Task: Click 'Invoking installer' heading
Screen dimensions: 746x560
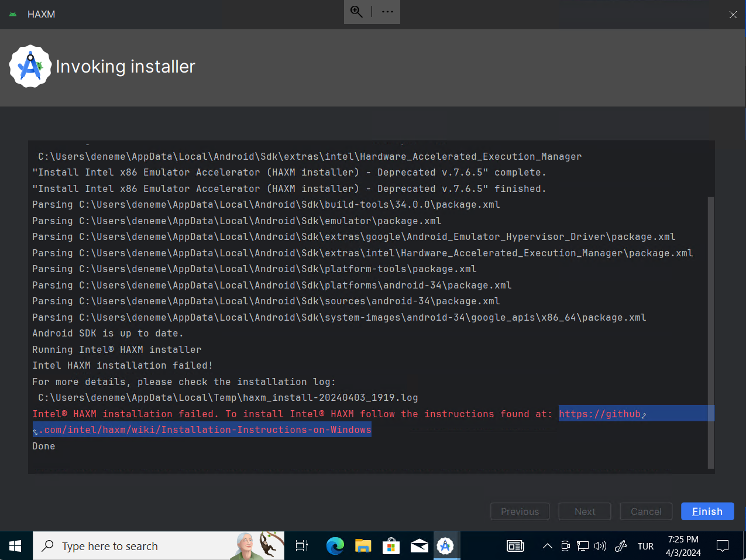Action: 125,67
